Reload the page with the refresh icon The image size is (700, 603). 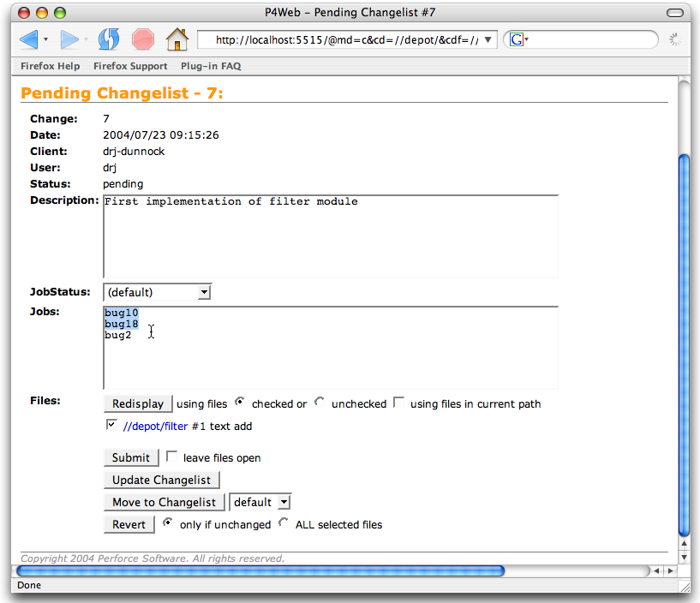click(x=109, y=39)
